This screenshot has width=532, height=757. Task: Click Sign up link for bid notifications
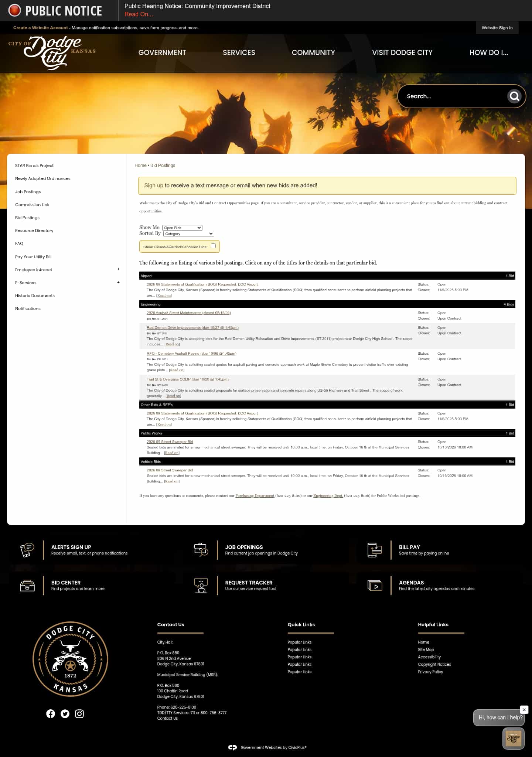pyautogui.click(x=154, y=185)
